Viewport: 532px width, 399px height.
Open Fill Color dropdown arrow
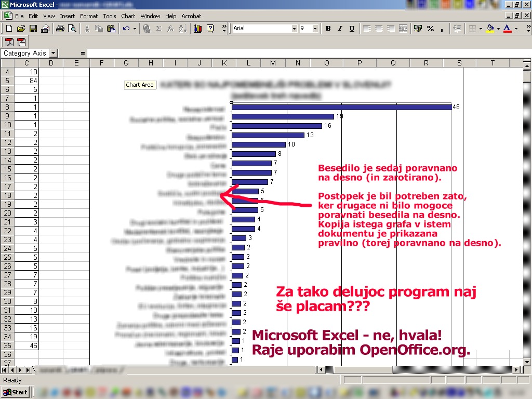pos(498,29)
